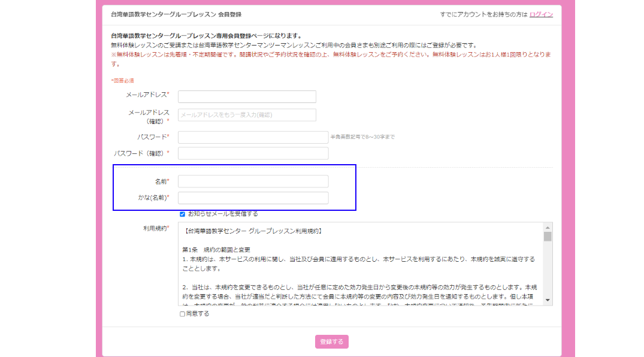Uncheck the お知らせメールを受信する checkbox
The image size is (644, 357).
coord(183,214)
